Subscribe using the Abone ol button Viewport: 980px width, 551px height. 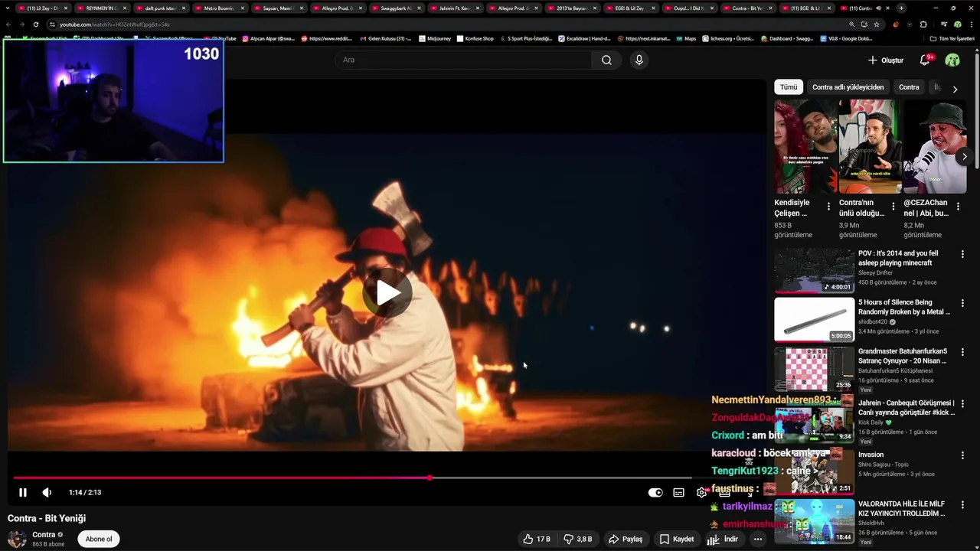[99, 539]
